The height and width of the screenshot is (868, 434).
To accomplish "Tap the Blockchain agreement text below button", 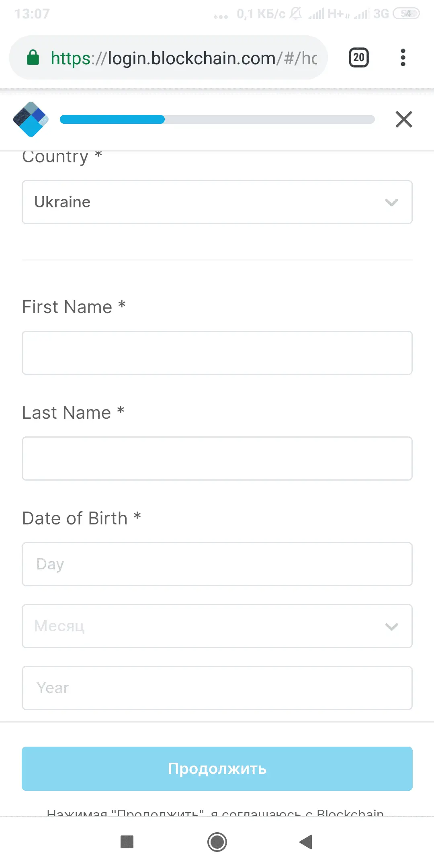I will (x=215, y=813).
